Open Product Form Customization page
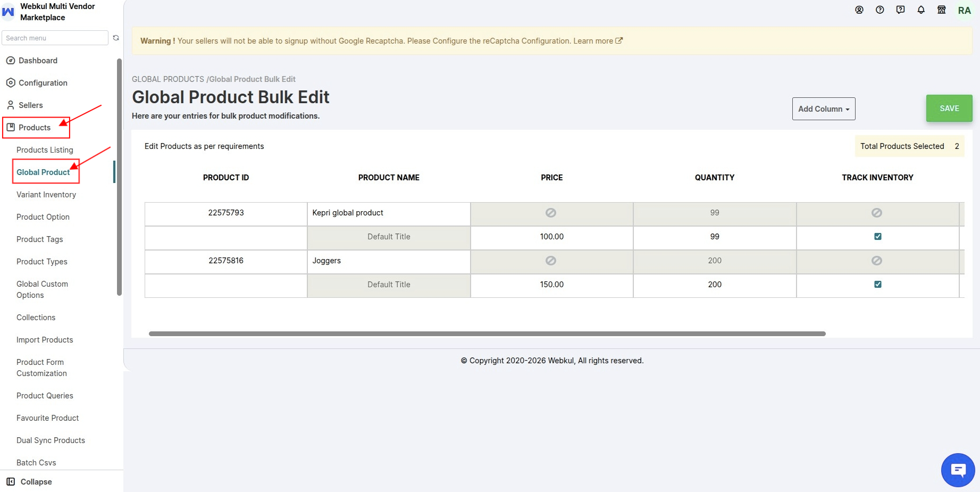 42,368
